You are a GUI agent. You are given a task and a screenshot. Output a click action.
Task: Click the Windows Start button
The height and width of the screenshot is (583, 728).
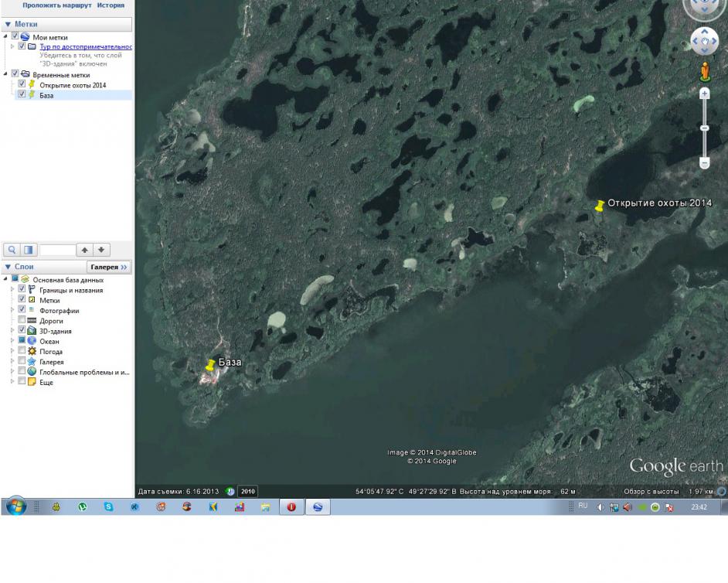click(x=16, y=507)
